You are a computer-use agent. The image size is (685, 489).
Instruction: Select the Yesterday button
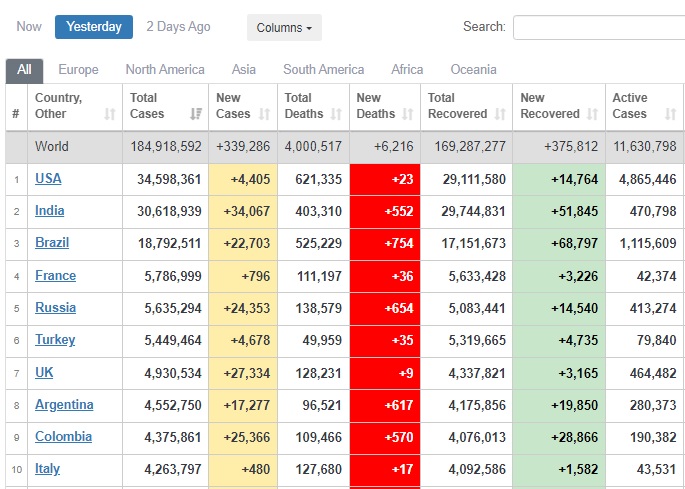[x=94, y=27]
